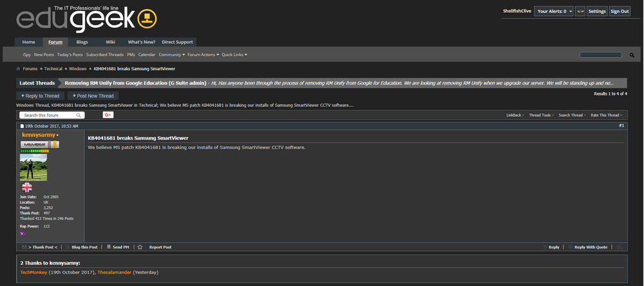Click the Google+ share button
644x286 pixels.
click(108, 115)
